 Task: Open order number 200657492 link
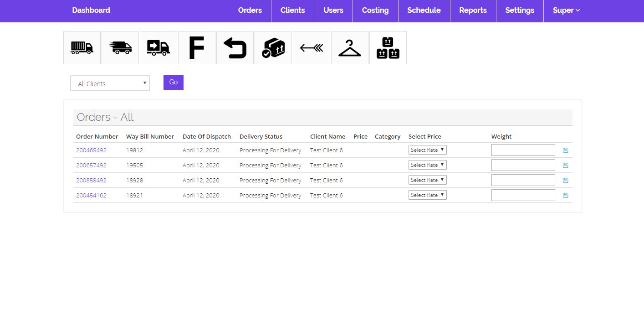pyautogui.click(x=91, y=165)
